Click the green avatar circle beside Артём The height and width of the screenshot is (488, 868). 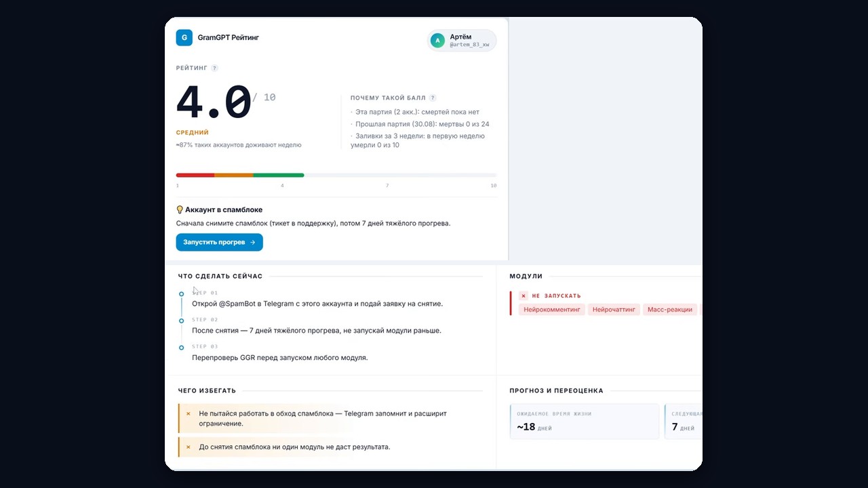pos(437,41)
